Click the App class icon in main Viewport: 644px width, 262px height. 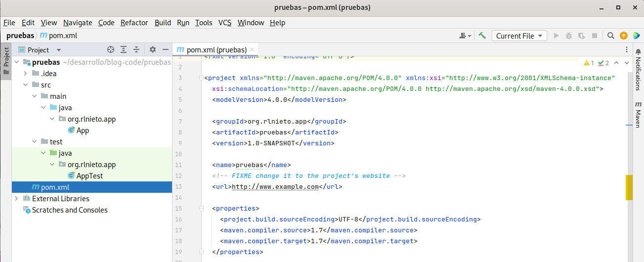pos(71,131)
